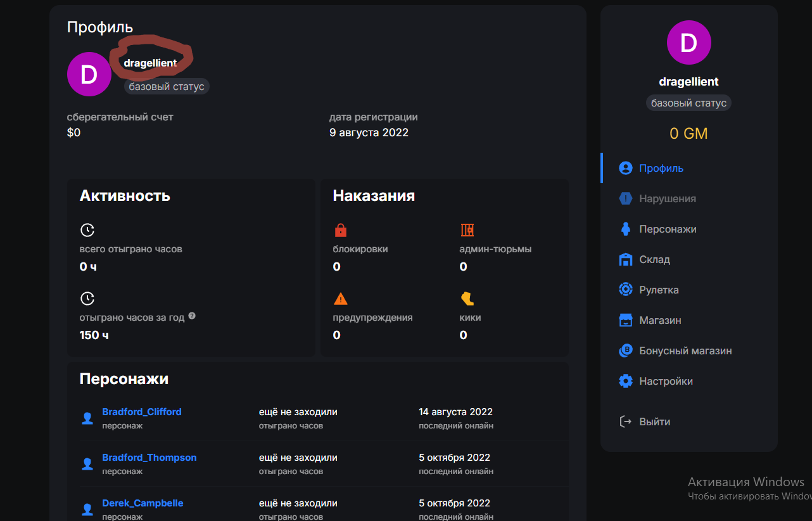Go to Бонусный магазин section
The width and height of the screenshot is (812, 521).
click(685, 351)
